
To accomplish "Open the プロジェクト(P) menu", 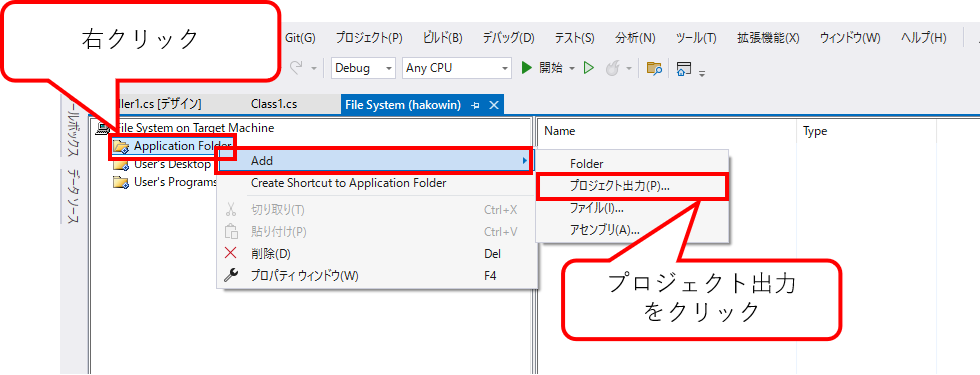I will pyautogui.click(x=369, y=38).
